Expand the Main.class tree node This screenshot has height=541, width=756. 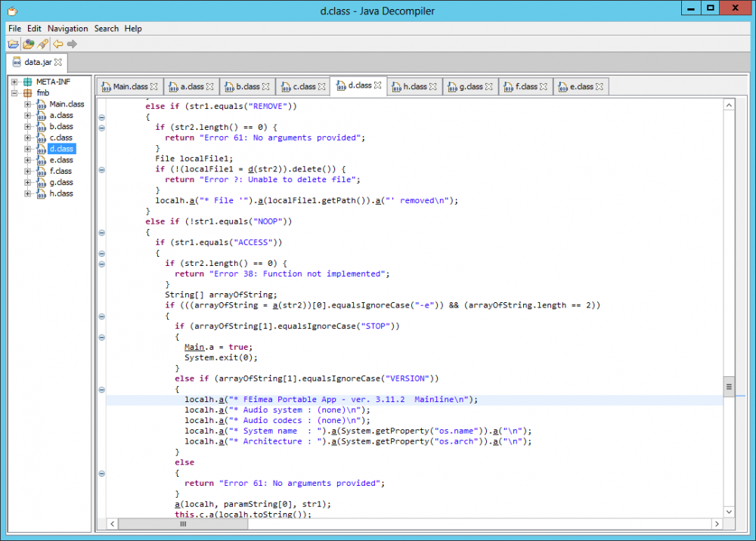28,104
